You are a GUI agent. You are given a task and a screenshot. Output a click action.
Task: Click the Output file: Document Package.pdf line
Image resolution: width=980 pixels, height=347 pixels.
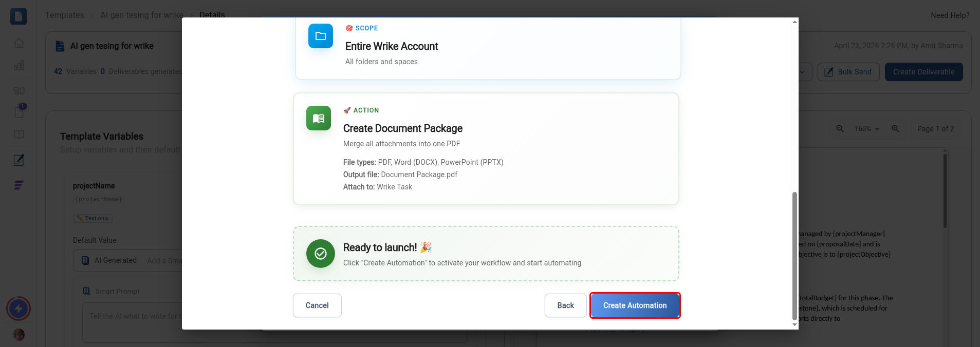[400, 175]
